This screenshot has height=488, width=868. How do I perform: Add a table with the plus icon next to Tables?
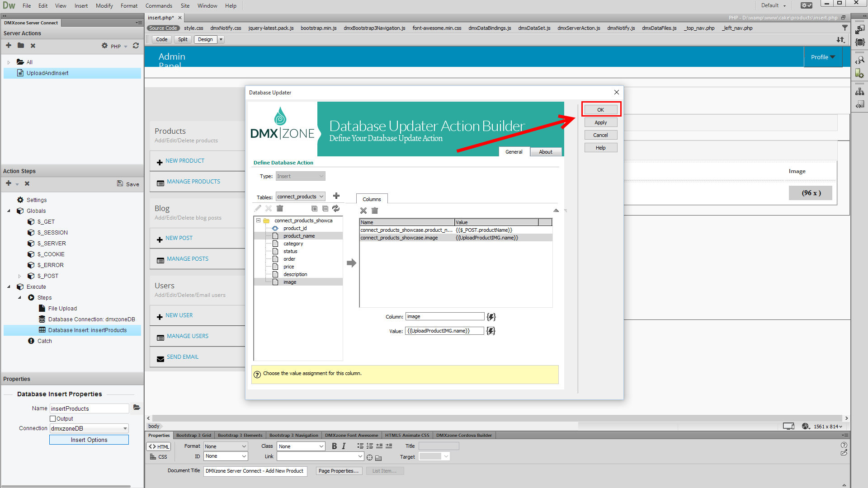336,196
